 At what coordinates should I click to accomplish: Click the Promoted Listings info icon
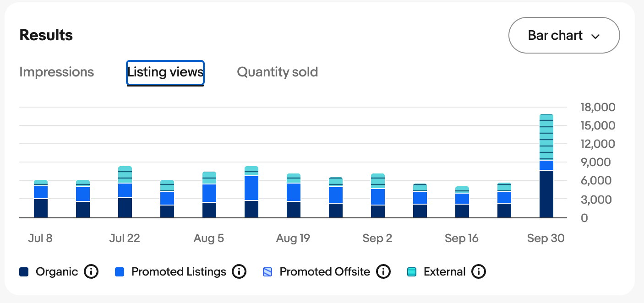239,272
